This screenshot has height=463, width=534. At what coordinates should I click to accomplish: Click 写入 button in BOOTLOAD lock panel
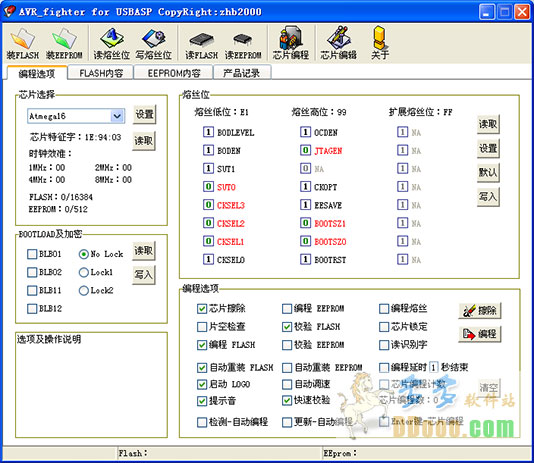[144, 274]
